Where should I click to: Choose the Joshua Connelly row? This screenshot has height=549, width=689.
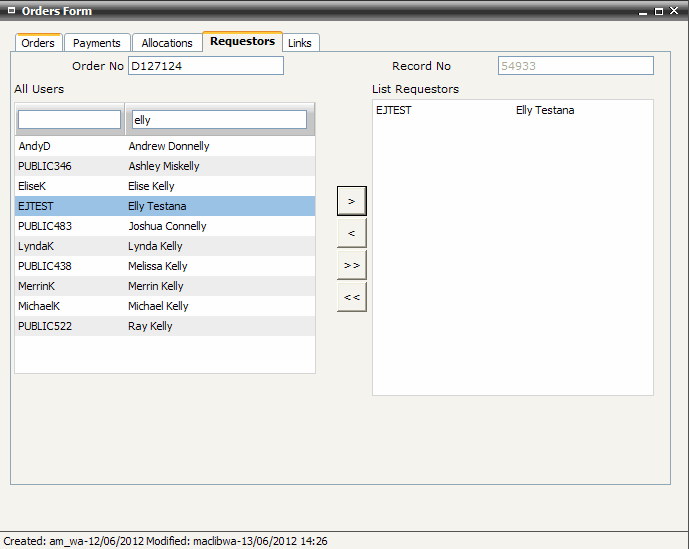165,226
